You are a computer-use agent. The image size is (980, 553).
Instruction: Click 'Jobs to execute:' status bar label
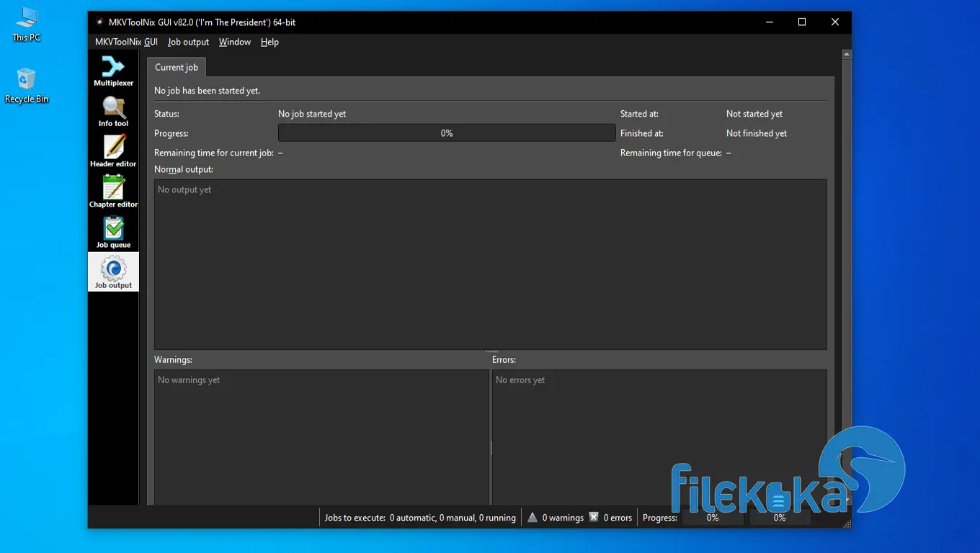355,518
